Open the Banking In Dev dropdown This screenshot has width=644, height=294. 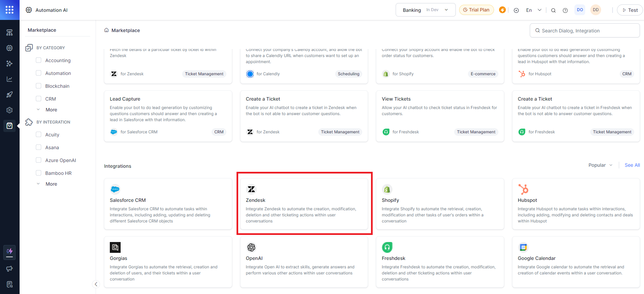[x=425, y=10]
